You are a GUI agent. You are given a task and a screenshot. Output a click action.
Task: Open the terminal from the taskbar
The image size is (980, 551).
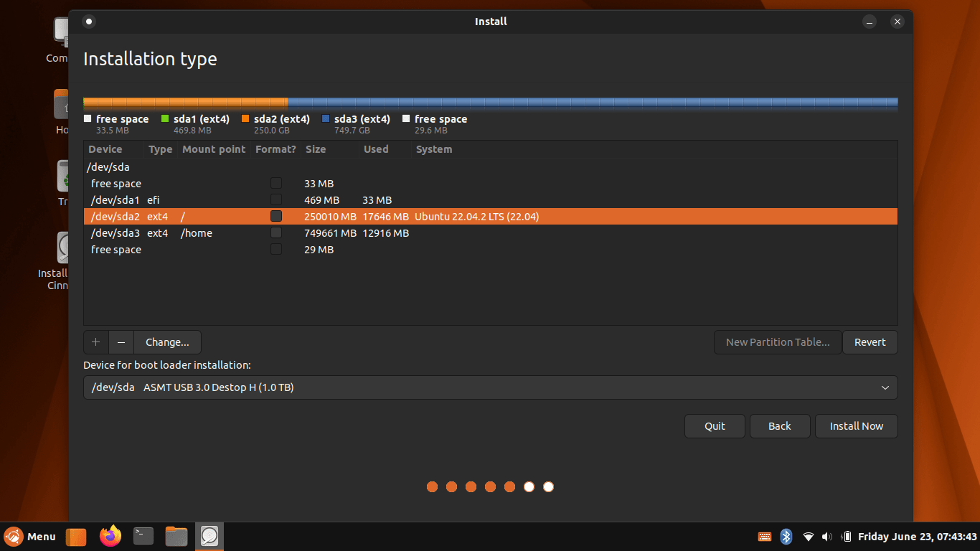143,536
